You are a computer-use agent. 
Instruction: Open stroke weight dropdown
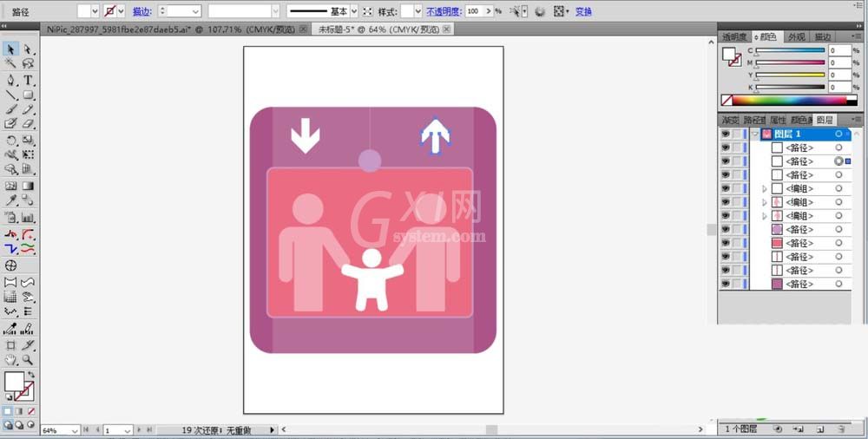tap(196, 11)
